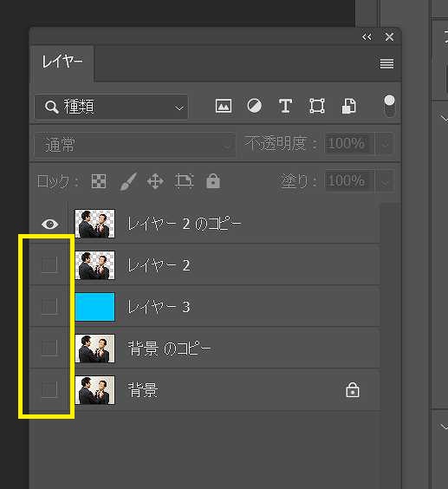Image resolution: width=448 pixels, height=489 pixels.
Task: Open the layers panel hamburger menu
Action: pos(386,63)
